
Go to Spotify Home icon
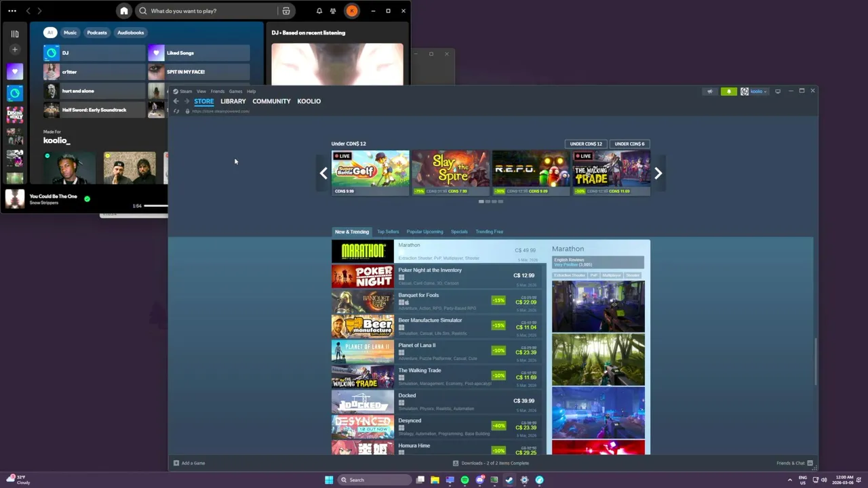coord(123,11)
